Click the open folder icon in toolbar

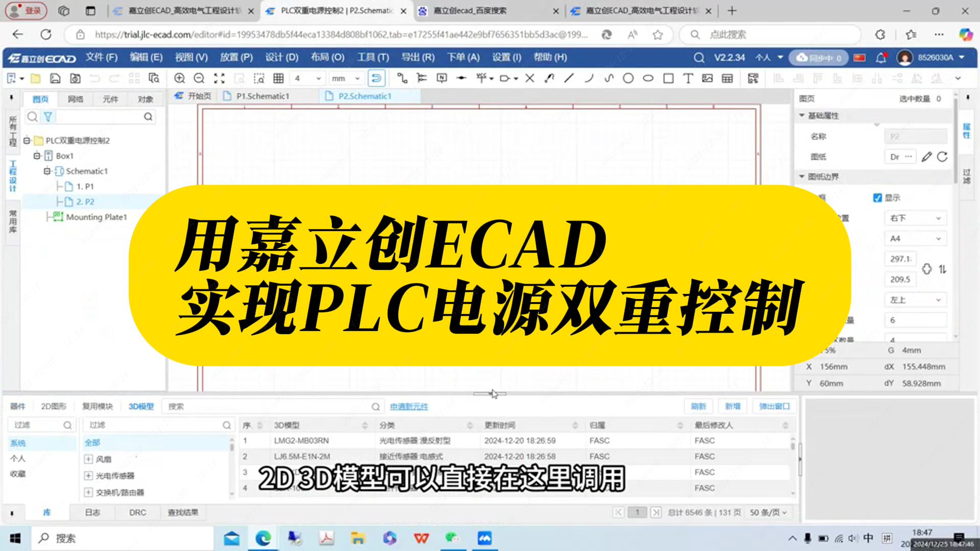coord(35,78)
